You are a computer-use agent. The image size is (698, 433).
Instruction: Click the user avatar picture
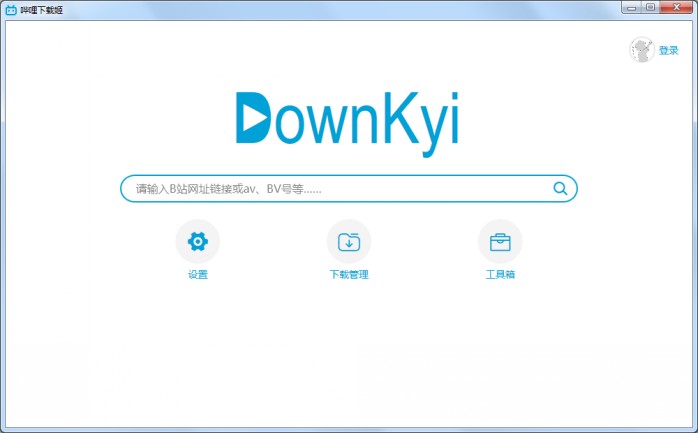[641, 50]
